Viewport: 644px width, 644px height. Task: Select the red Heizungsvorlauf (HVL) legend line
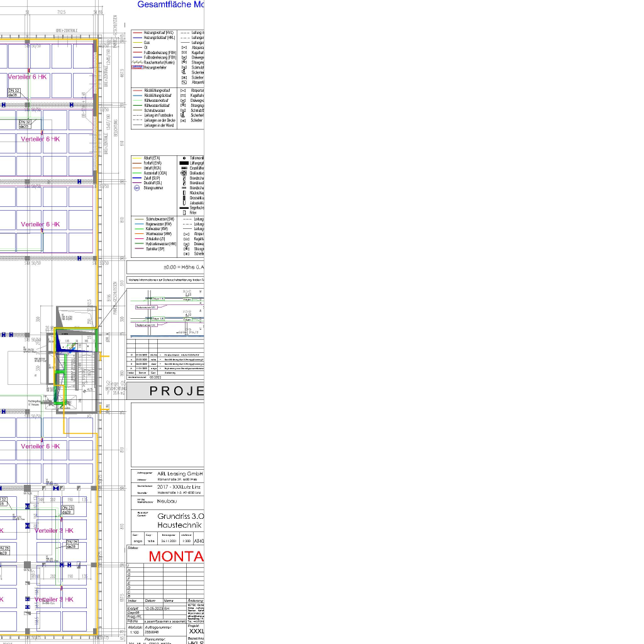click(x=137, y=32)
